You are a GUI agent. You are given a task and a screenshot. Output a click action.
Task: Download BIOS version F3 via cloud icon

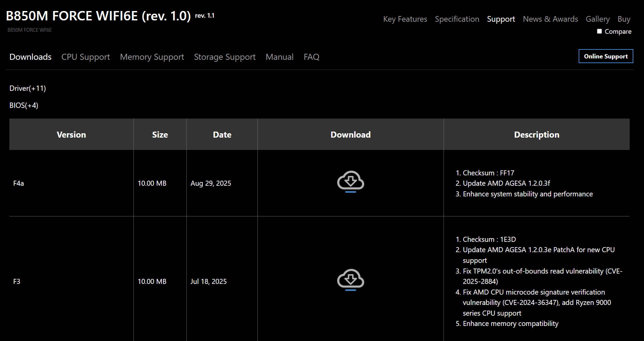point(351,280)
